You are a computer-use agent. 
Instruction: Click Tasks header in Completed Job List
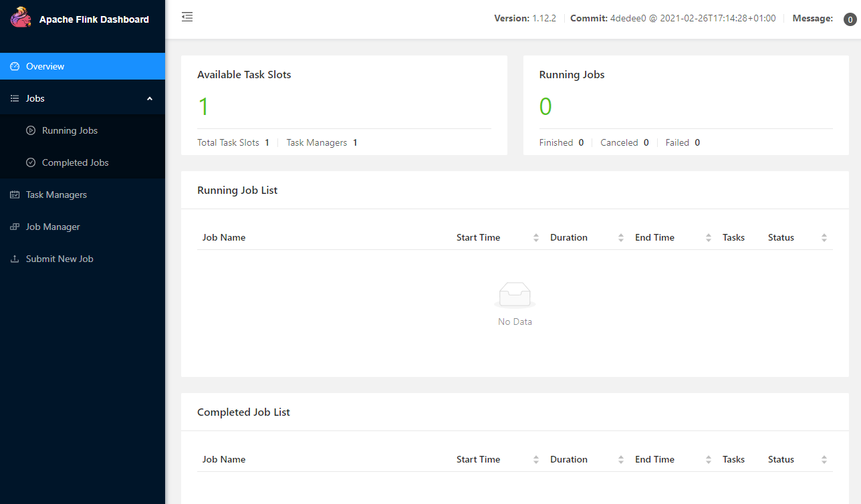[x=733, y=459]
